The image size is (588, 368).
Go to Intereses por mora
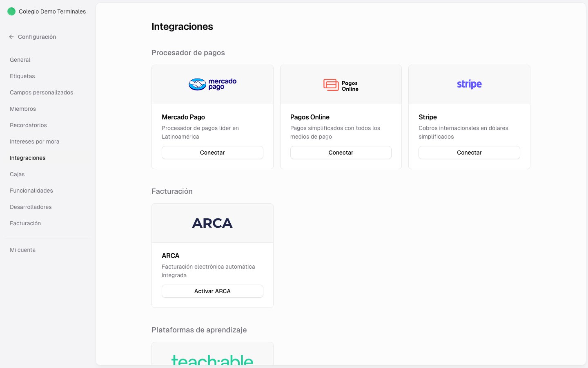(x=35, y=141)
